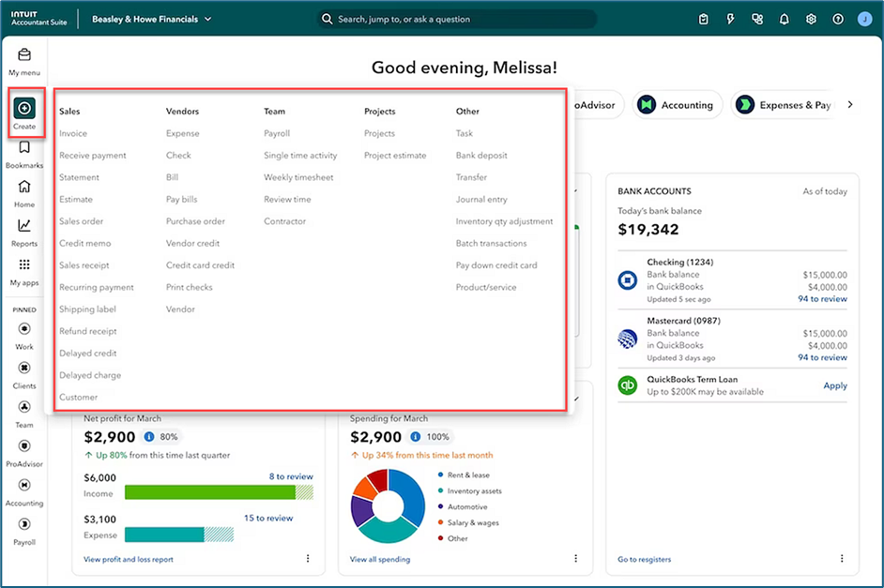Click the Create plus icon in sidebar
Image resolution: width=884 pixels, height=588 pixels.
[x=24, y=109]
